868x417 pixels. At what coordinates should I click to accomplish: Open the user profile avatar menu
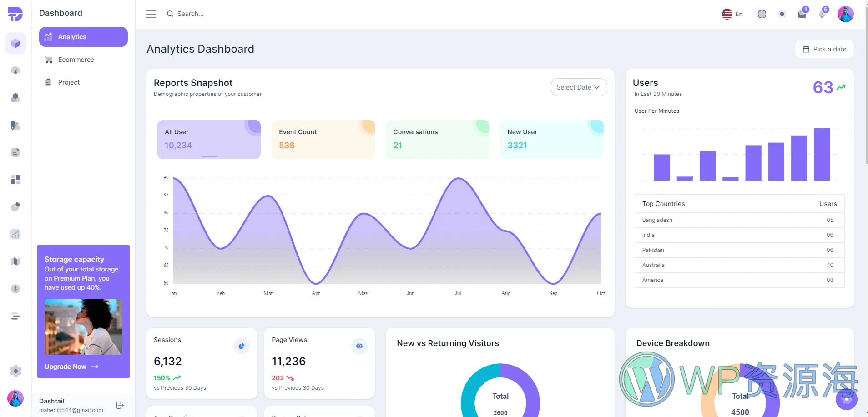tap(845, 14)
